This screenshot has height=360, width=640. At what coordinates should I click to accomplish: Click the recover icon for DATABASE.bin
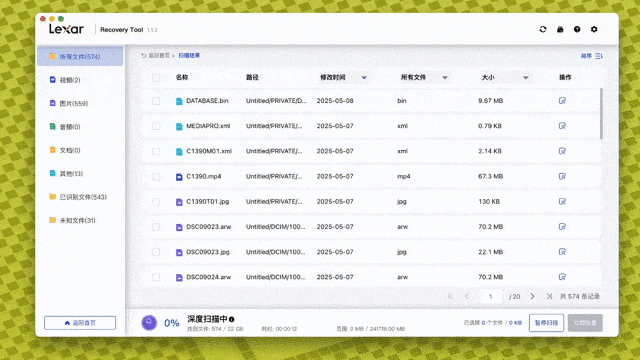[562, 100]
